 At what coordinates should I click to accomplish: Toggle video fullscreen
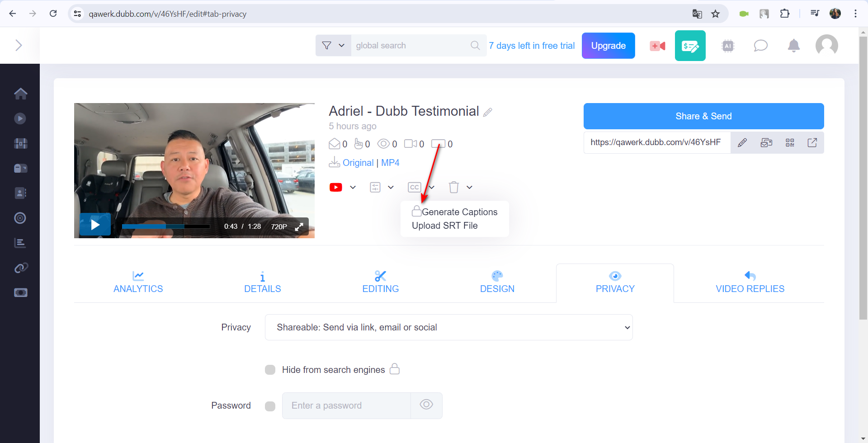(299, 226)
